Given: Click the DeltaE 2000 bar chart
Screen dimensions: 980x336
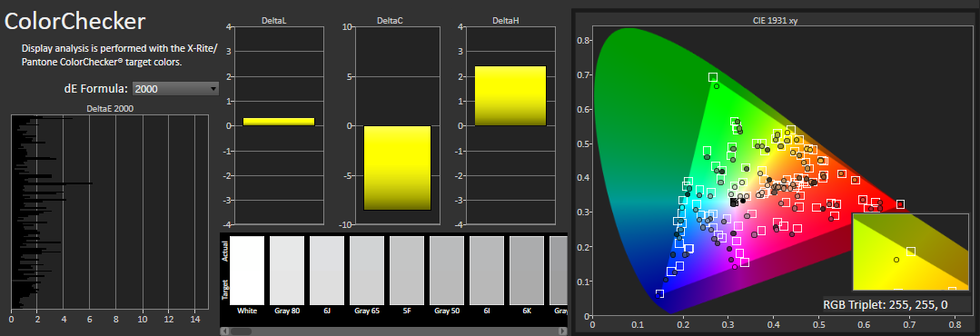Looking at the screenshot, I should click(x=109, y=212).
